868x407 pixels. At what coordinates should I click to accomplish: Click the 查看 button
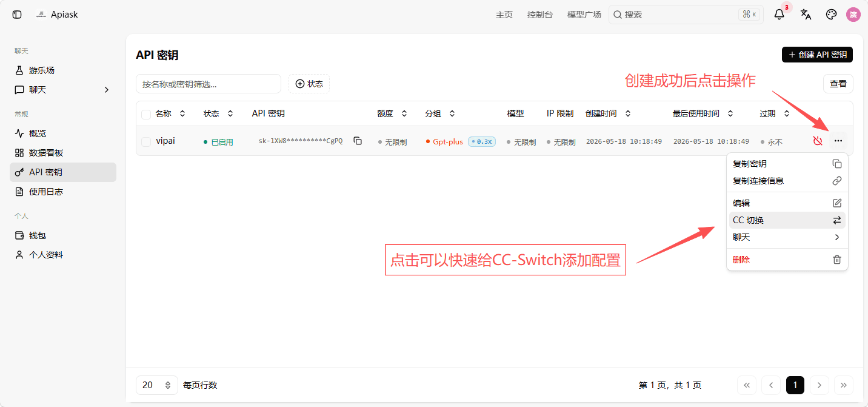pos(838,84)
